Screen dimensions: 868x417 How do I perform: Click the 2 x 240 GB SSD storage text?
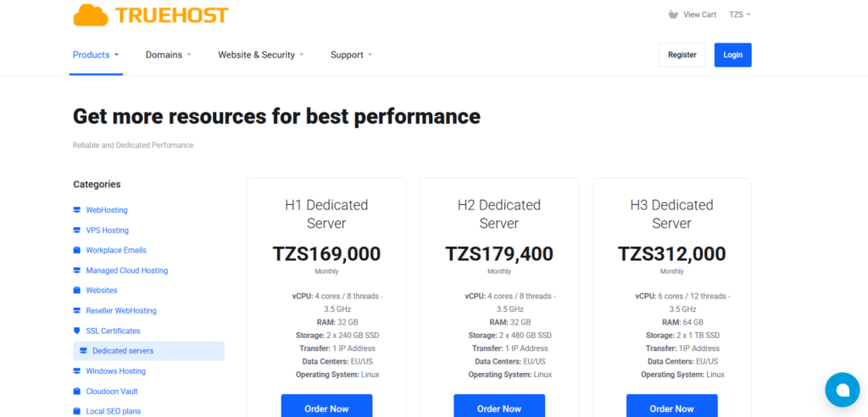coord(353,335)
